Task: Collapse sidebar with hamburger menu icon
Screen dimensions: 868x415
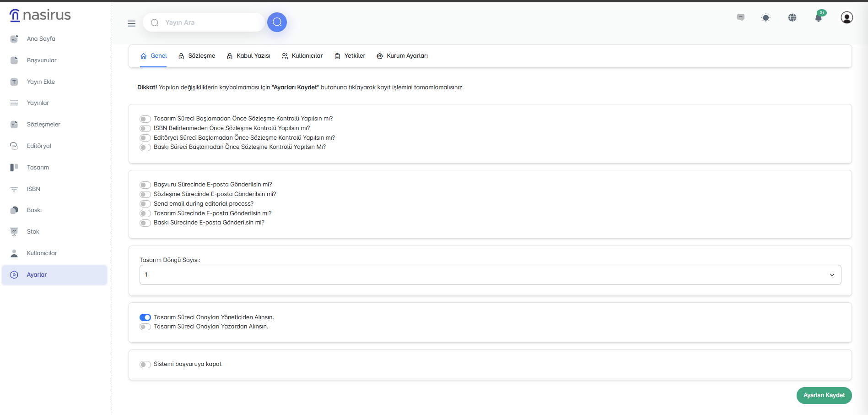Action: click(x=132, y=23)
